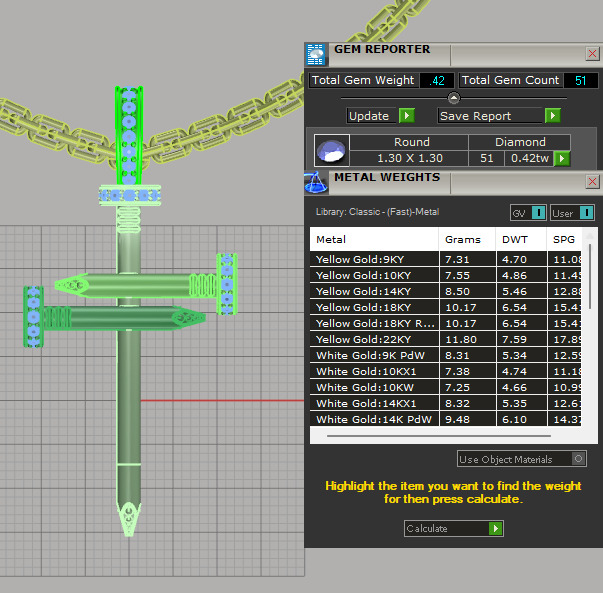The image size is (603, 593).
Task: Close the Metal Weights panel
Action: point(592,182)
